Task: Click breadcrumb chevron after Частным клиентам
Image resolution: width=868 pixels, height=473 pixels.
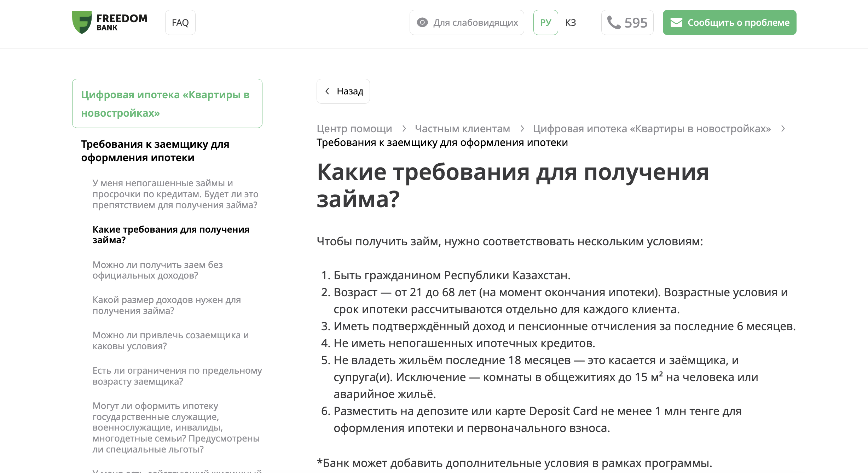Action: pyautogui.click(x=522, y=129)
